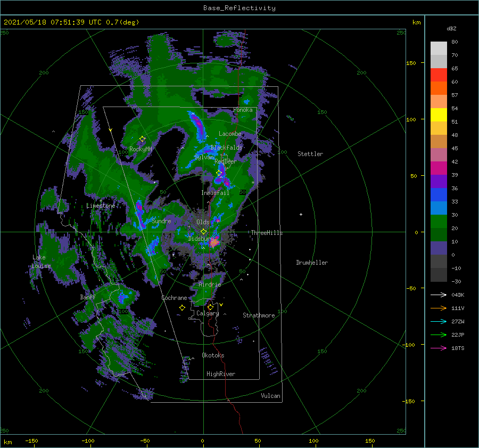Click the 18TS legend label
Image resolution: width=479 pixels, height=448 pixels.
point(458,348)
